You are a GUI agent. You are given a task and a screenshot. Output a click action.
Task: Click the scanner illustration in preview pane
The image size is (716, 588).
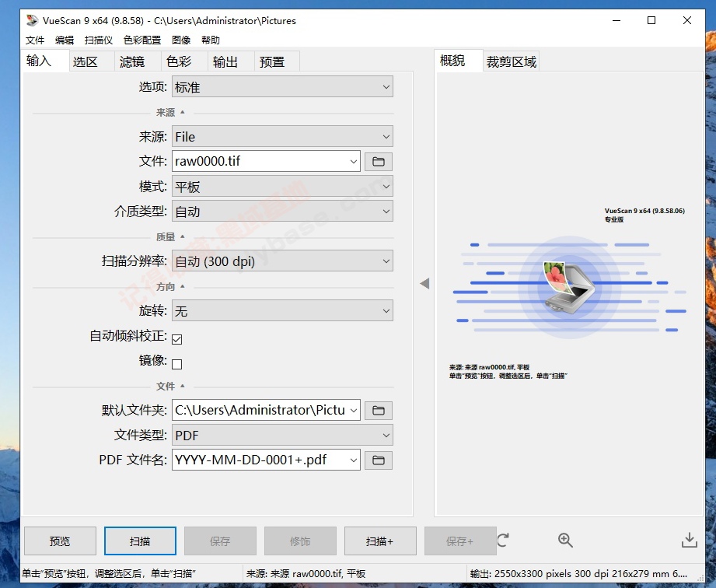tap(569, 287)
